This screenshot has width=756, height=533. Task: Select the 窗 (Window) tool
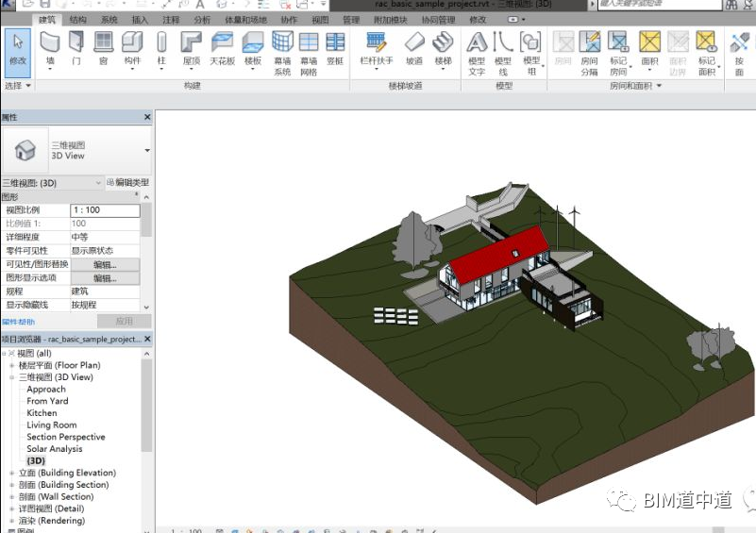103,49
